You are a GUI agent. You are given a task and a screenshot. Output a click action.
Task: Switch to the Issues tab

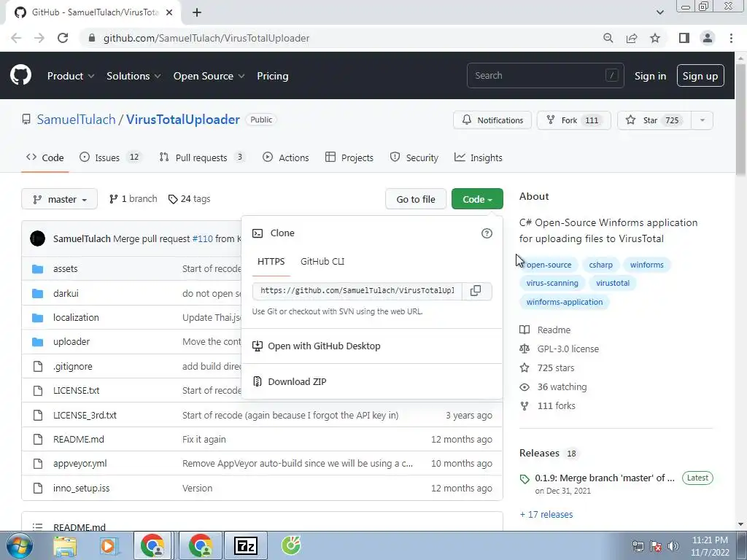point(111,157)
